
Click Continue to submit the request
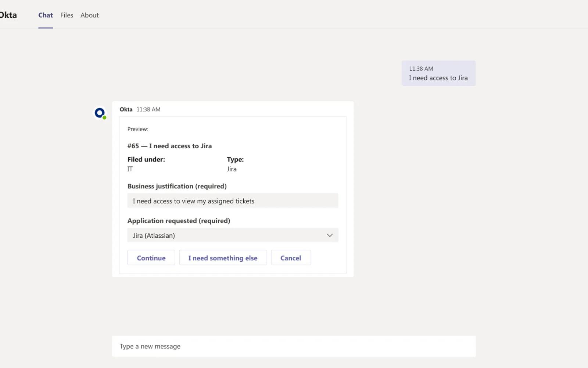[x=151, y=258]
